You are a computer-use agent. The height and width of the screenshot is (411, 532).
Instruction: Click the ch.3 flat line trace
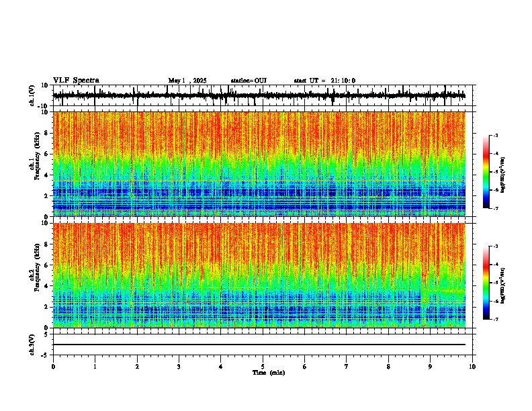pyautogui.click(x=259, y=345)
